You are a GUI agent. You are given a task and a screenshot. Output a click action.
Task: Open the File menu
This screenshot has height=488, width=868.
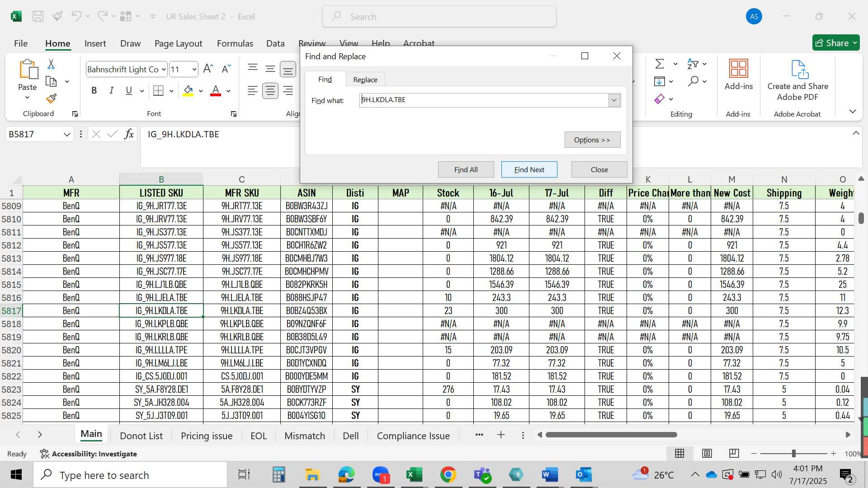[21, 43]
